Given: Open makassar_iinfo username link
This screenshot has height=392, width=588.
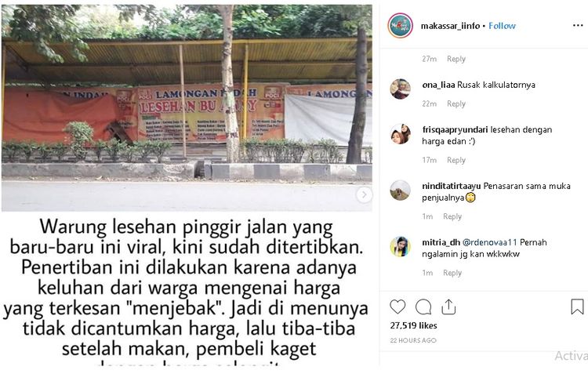Looking at the screenshot, I should [450, 26].
